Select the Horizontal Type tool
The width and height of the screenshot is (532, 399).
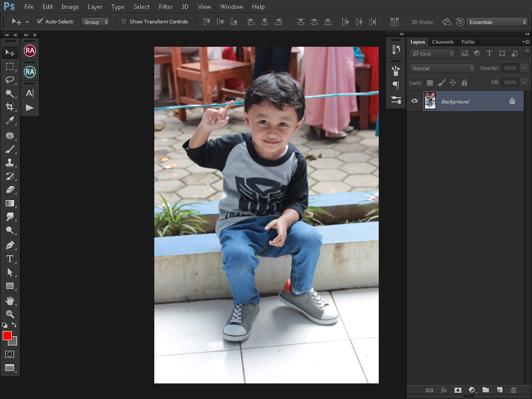[9, 258]
